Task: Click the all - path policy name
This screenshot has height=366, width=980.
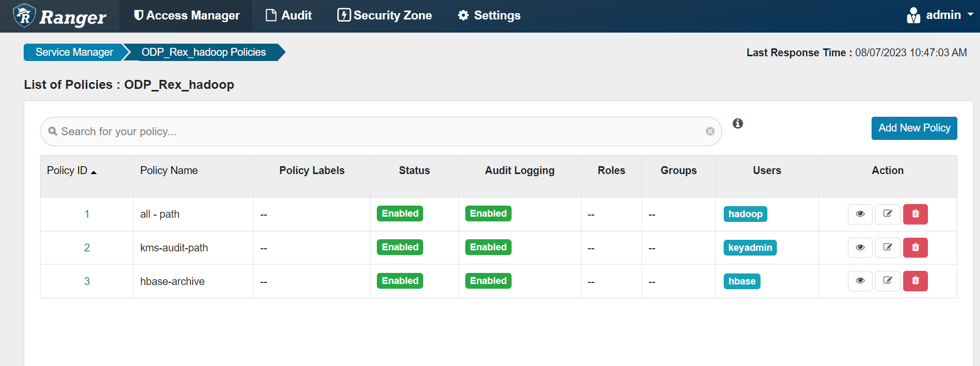Action: [160, 214]
